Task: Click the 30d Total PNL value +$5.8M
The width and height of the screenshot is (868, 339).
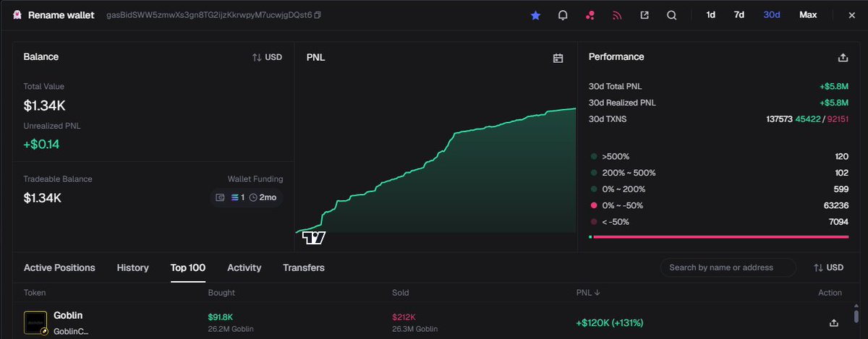Action: tap(834, 86)
